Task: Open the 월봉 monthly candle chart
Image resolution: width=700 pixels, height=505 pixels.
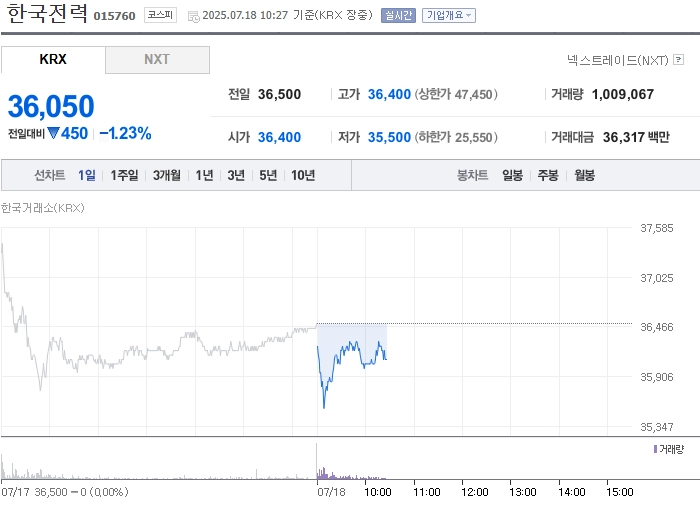Action: coord(584,175)
